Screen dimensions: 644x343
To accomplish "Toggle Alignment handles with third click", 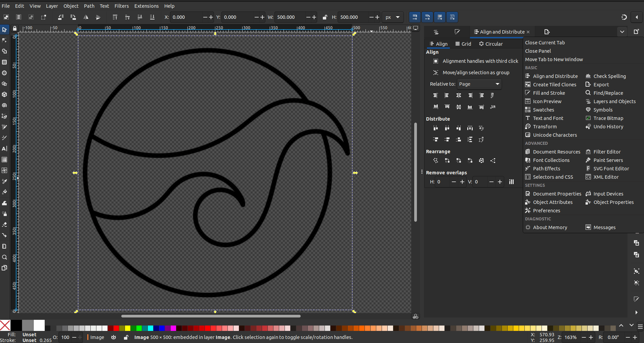I will 436,61.
